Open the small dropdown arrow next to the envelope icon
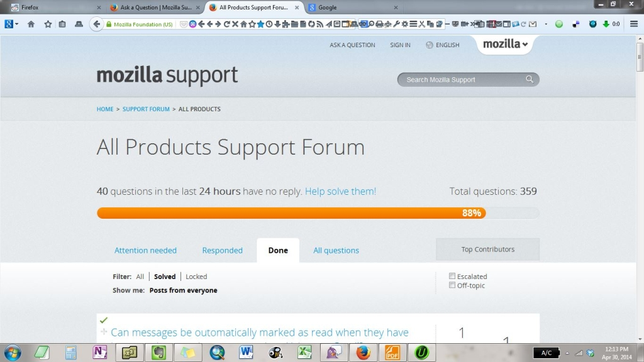The width and height of the screenshot is (644, 362). coord(546,25)
